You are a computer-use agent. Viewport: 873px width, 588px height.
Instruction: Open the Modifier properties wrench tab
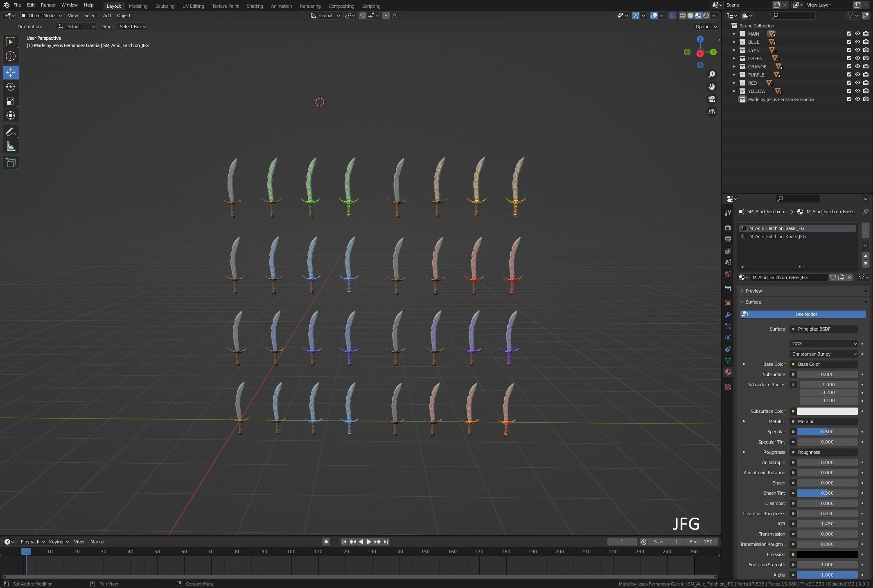click(x=728, y=315)
